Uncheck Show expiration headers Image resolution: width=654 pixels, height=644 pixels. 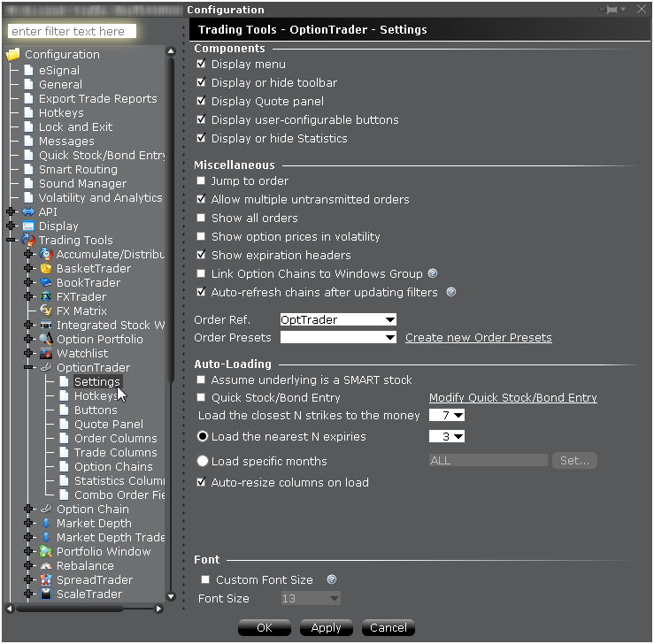pos(202,255)
